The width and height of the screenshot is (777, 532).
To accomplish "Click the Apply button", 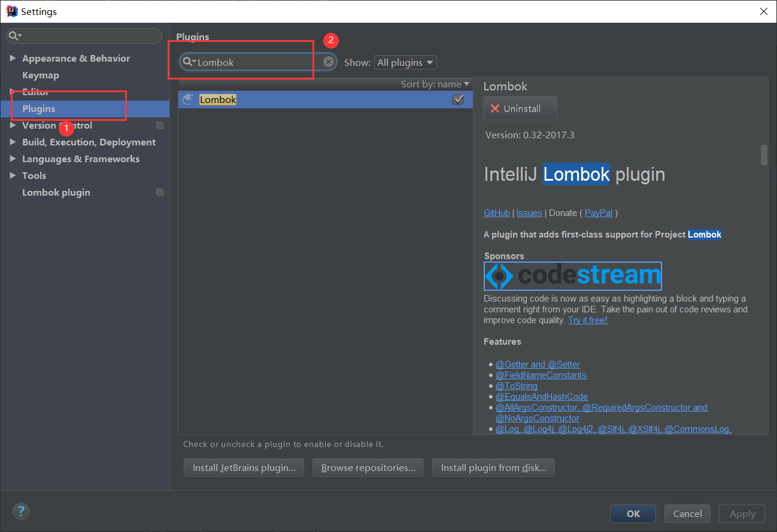I will pos(742,513).
